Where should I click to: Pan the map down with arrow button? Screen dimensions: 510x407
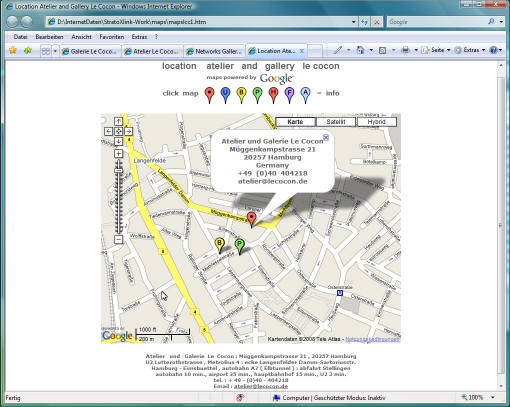118,141
